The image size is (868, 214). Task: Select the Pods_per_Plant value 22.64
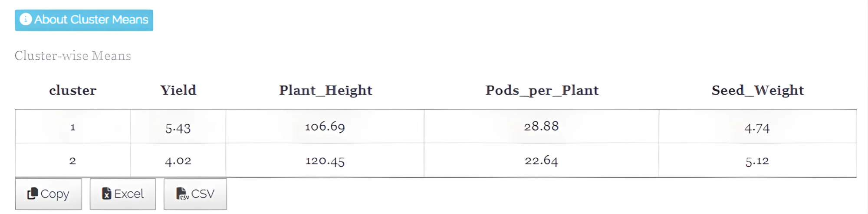541,160
